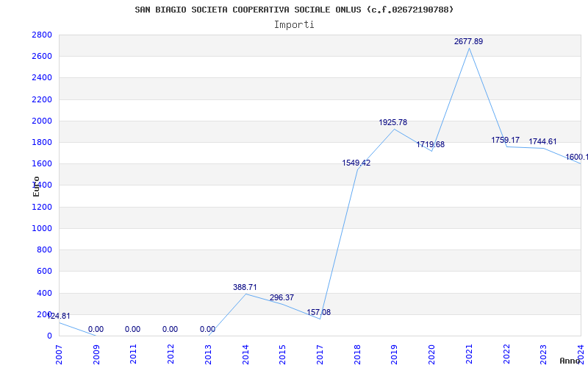Select the 2677.89 peak value label
The image size is (588, 368).
(x=468, y=42)
